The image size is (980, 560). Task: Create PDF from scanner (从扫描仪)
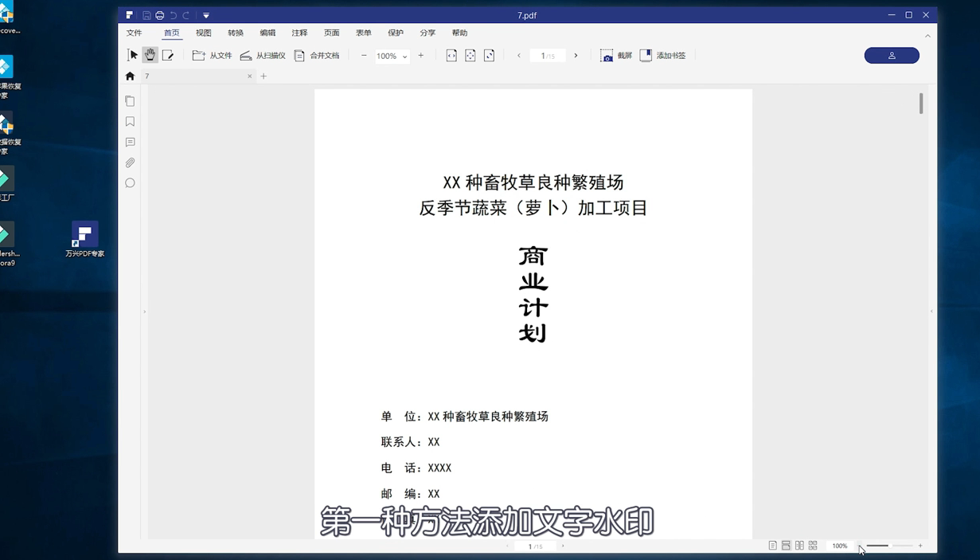[x=263, y=56]
